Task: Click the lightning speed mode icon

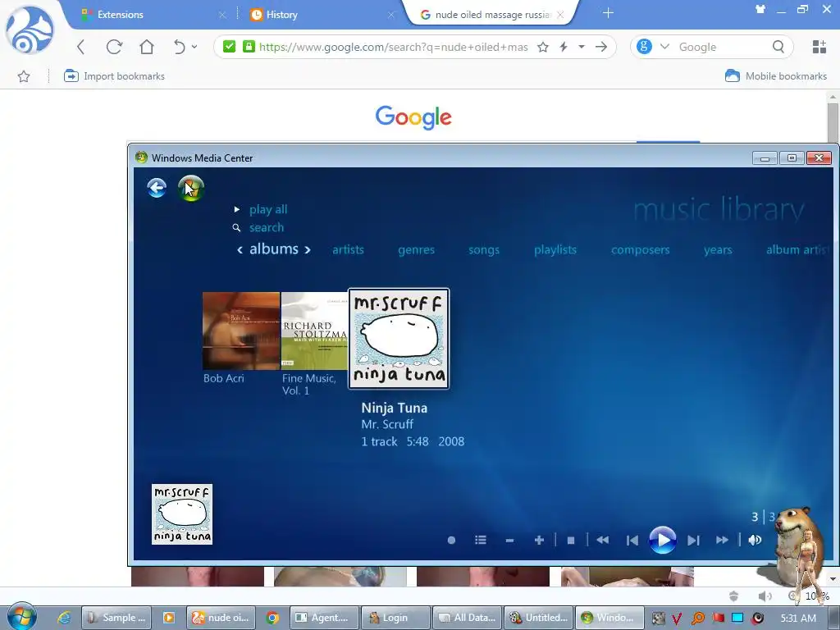Action: (x=564, y=47)
